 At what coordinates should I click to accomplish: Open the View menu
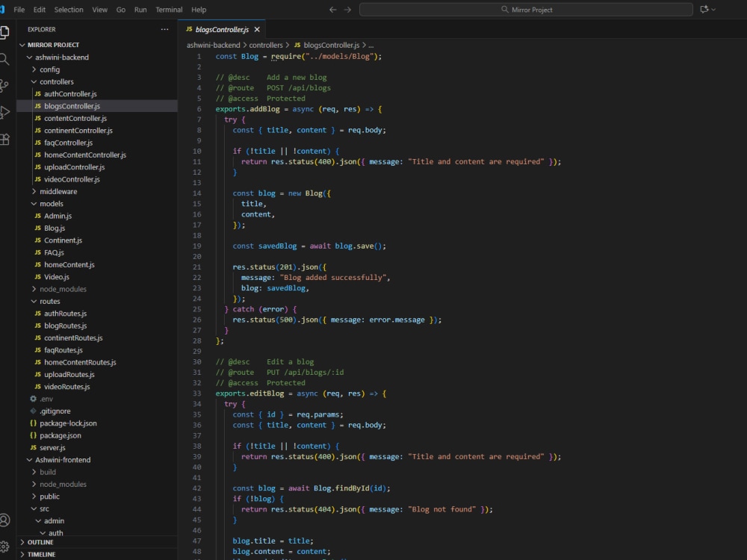pos(99,10)
